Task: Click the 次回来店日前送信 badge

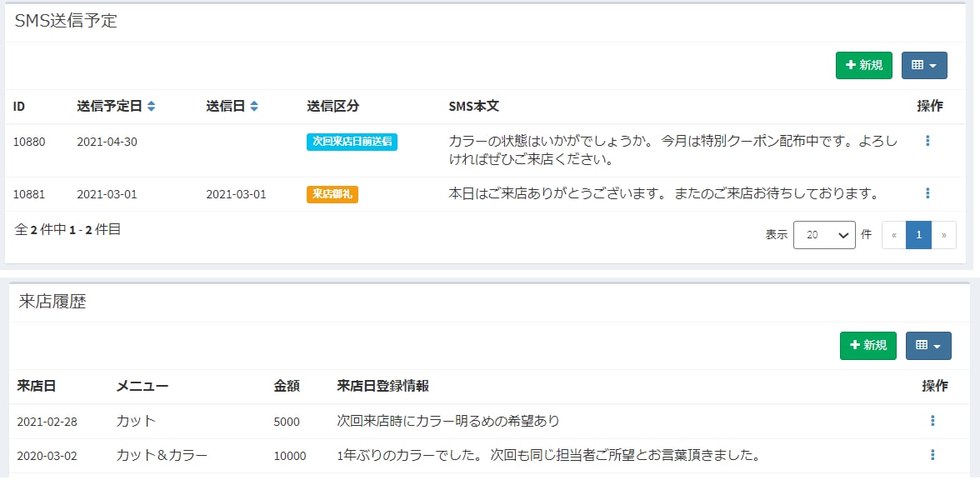Action: tap(352, 142)
